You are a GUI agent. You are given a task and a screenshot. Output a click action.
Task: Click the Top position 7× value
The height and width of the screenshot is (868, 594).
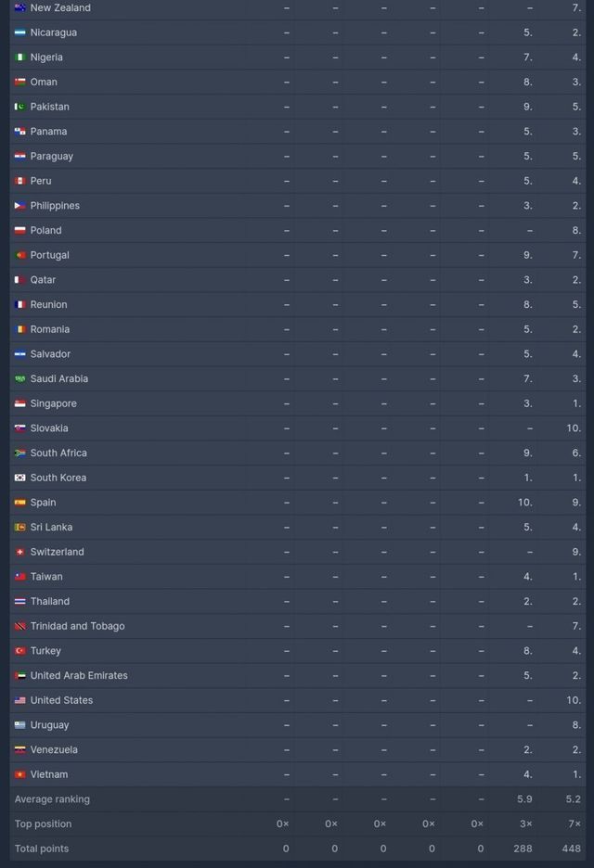pos(575,823)
